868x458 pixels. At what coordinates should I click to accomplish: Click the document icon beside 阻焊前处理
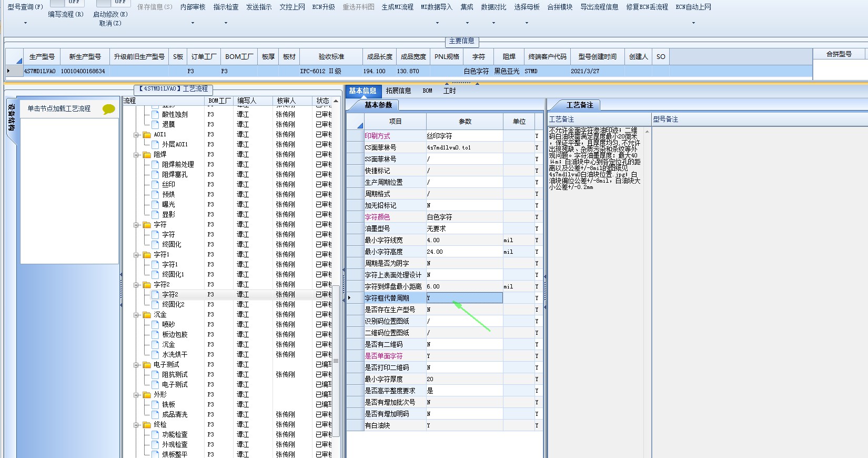[155, 164]
